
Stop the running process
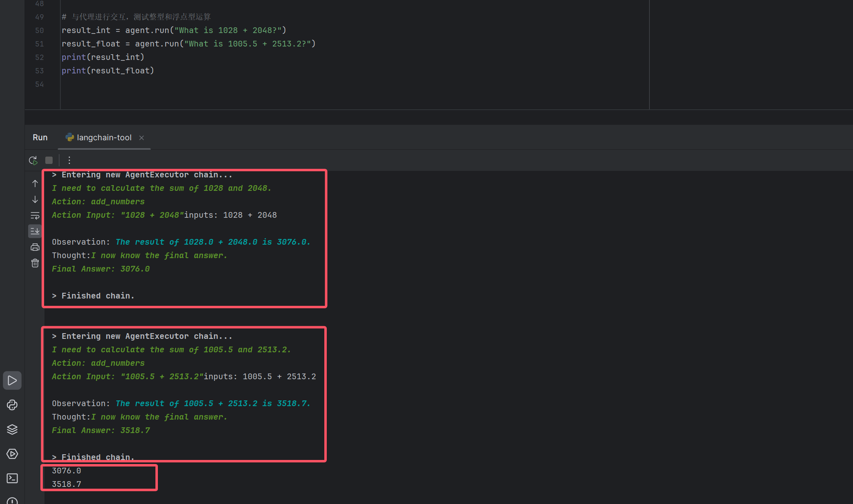pyautogui.click(x=49, y=160)
